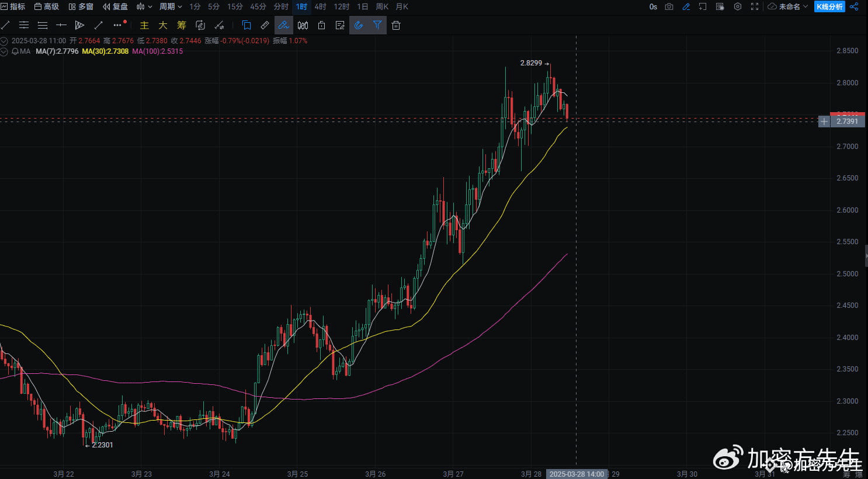
Task: Click the plus button beside 2.7391 price label
Action: (824, 122)
